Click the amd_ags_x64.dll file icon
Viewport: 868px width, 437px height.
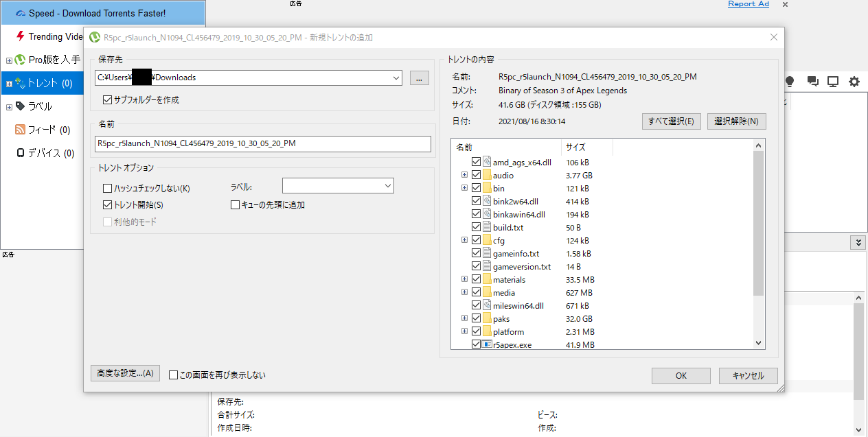[487, 162]
